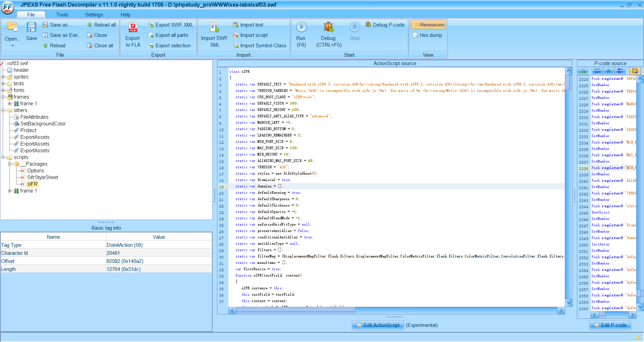The height and width of the screenshot is (342, 644).
Task: Click the Save floppy disk icon
Action: pos(32,27)
